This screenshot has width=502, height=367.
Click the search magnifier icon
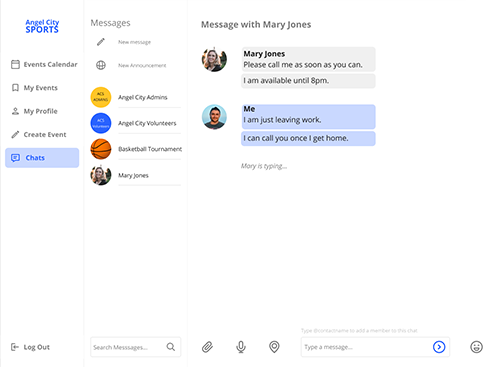coord(171,347)
